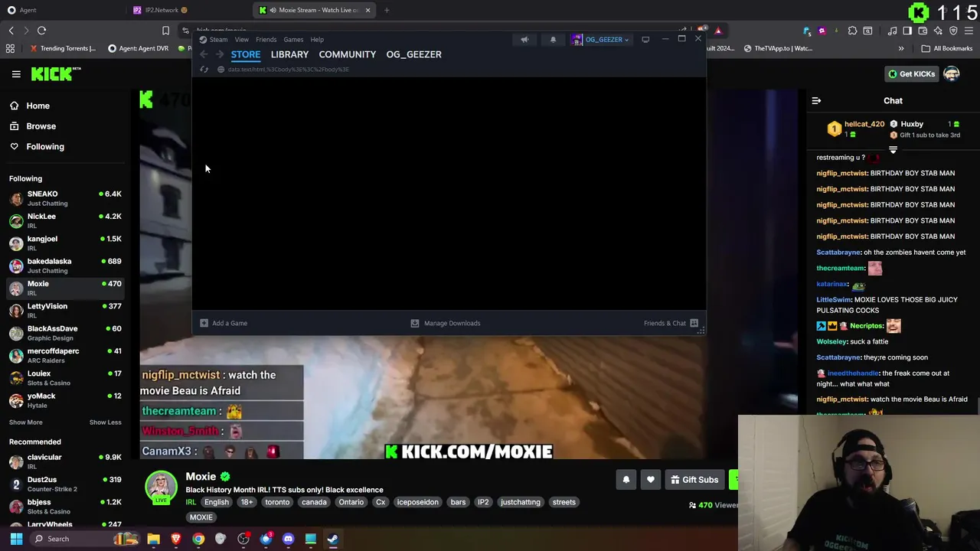Open the OG_GEEZER profile tab in Steam
Image resolution: width=980 pixels, height=551 pixels.
point(413,54)
